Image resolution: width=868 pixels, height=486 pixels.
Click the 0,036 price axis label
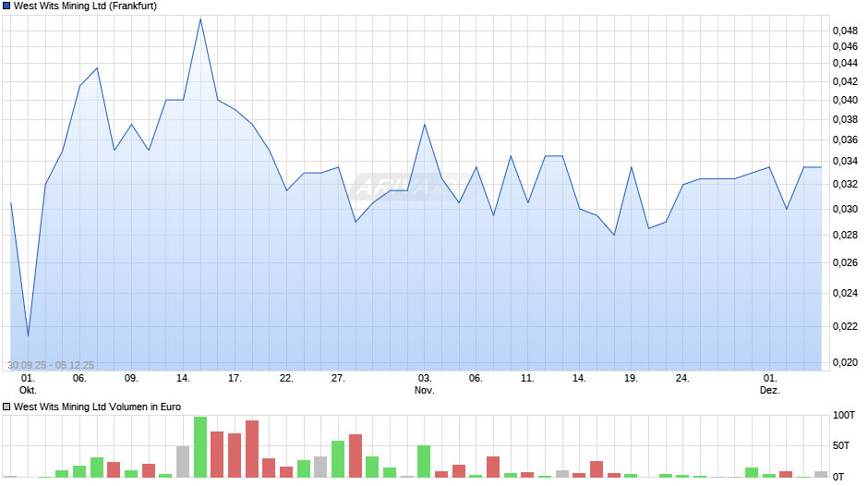(845, 140)
